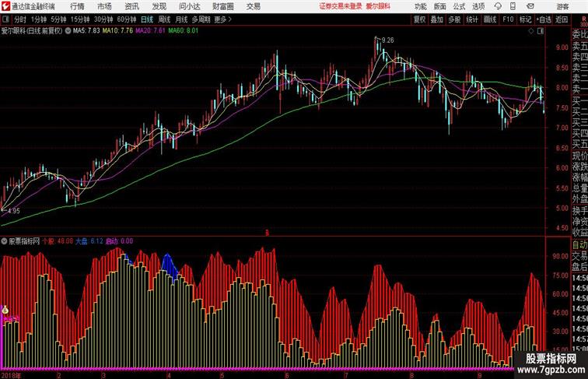Click the 大盘: 6.12 value label
The width and height of the screenshot is (588, 379).
coord(89,241)
